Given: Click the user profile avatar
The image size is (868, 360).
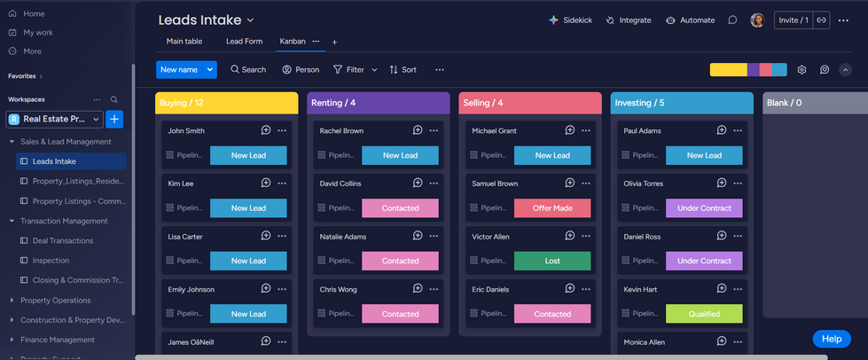Looking at the screenshot, I should point(757,20).
